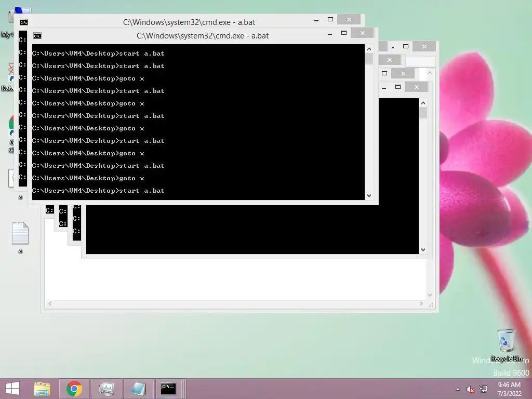Click the empty black window's scrollbar thumb
This screenshot has width=532, height=399.
pos(423,113)
